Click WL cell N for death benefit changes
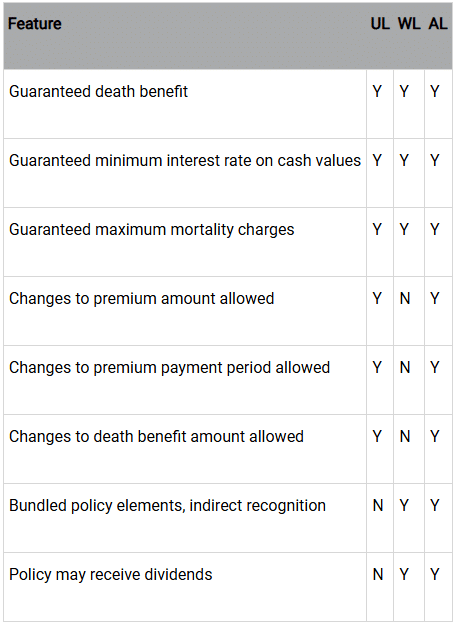457x625 pixels. coord(405,436)
